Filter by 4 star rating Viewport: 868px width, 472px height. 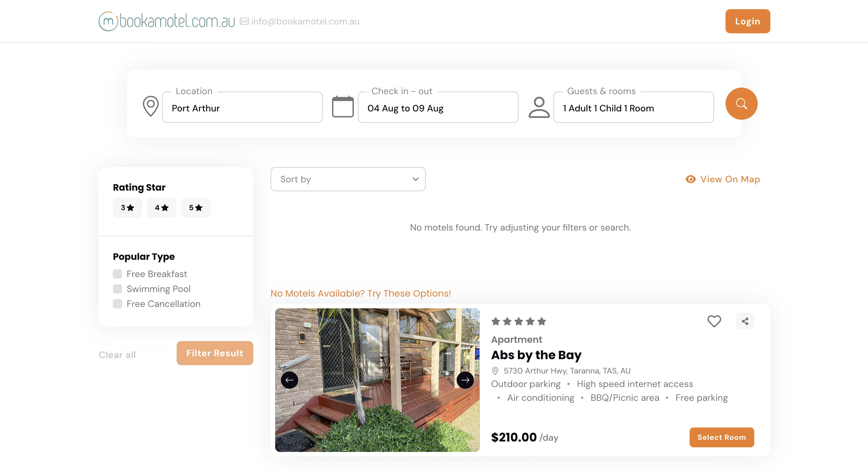(x=161, y=208)
